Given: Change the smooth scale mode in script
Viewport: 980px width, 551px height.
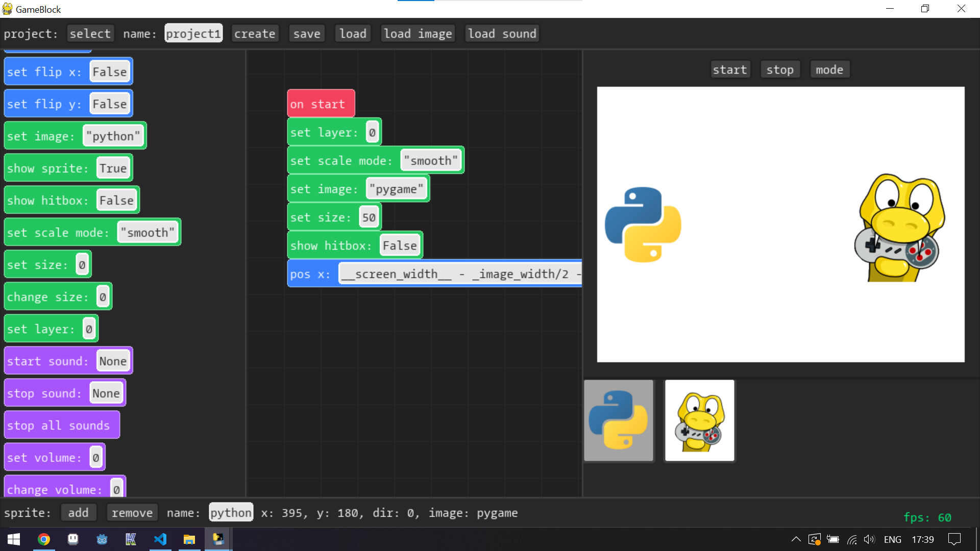Looking at the screenshot, I should pos(431,161).
